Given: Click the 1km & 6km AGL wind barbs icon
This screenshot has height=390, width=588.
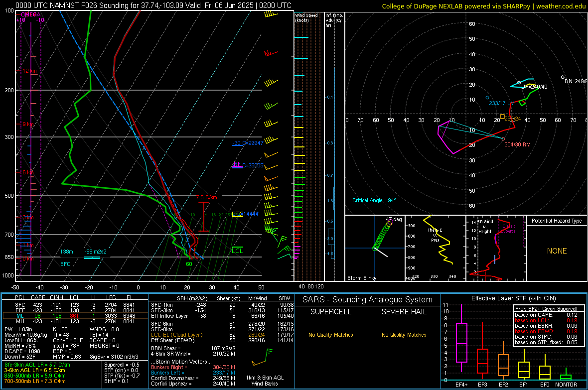Looking at the screenshot, I should [x=262, y=357].
